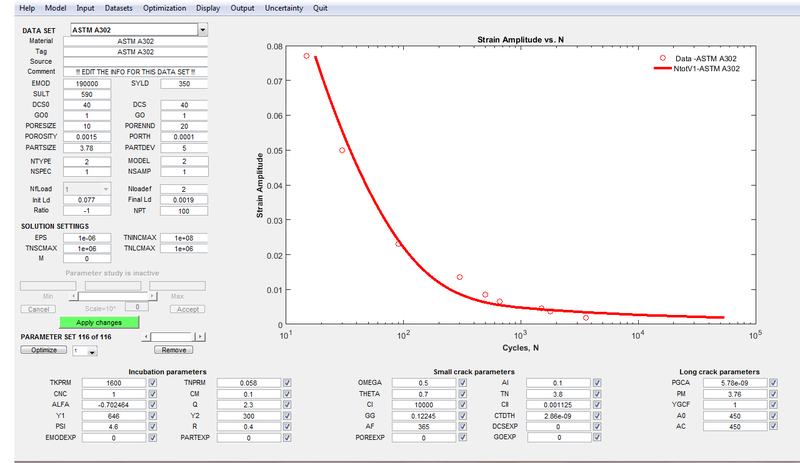
Task: Toggle the Y1 checkbox
Action: (x=153, y=416)
